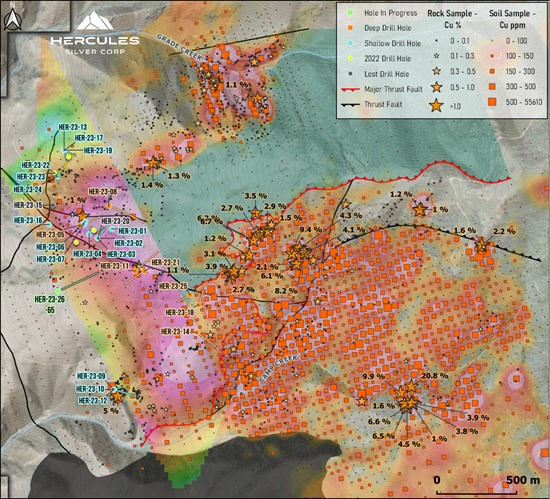Click the 1.4 % rock sample value
550x499 pixels.
(152, 184)
